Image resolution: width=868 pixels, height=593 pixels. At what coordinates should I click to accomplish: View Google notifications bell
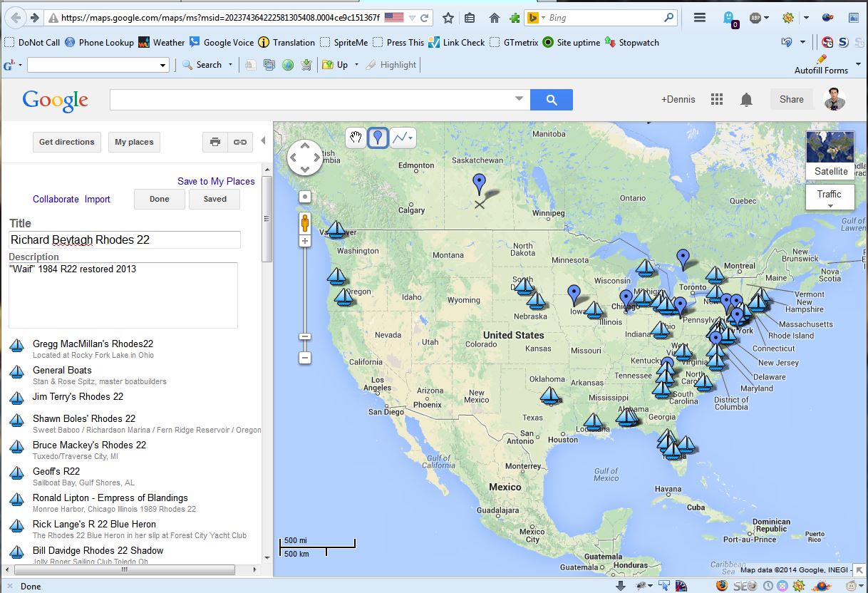click(x=746, y=100)
